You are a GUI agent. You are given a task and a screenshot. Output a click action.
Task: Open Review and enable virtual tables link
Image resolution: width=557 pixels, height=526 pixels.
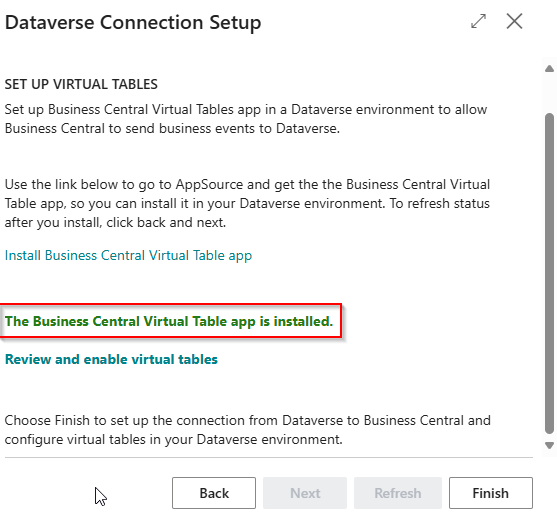pos(111,359)
